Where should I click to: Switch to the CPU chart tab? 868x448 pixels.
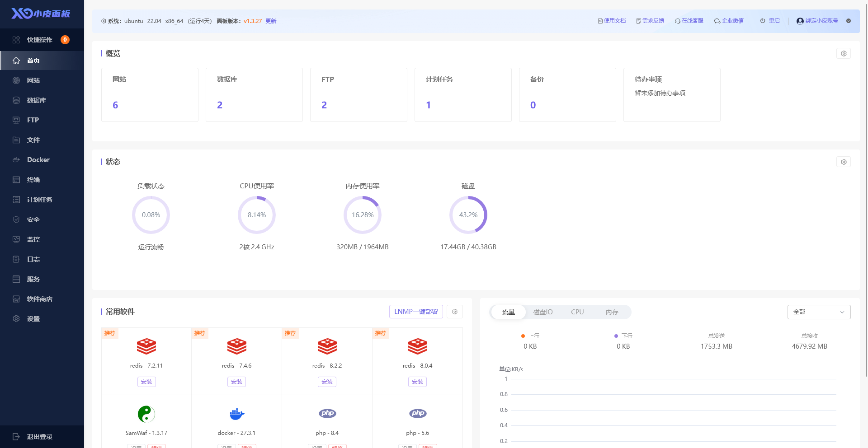tap(577, 312)
